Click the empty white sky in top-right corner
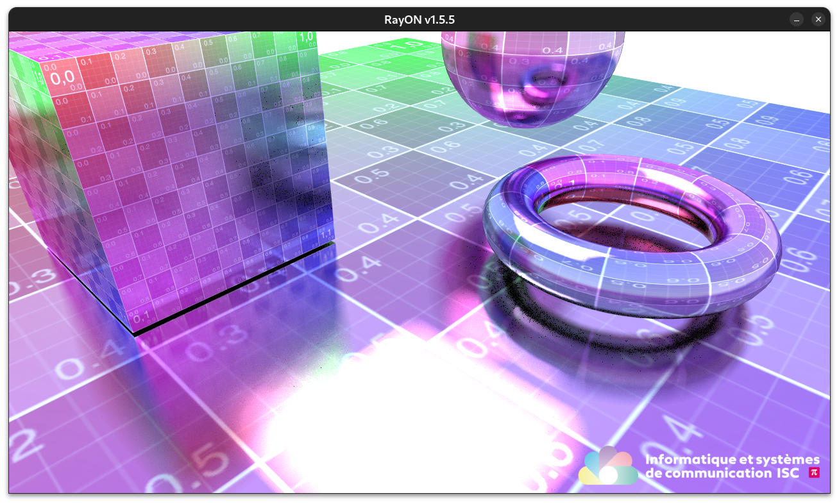The height and width of the screenshot is (504, 839). tap(738, 58)
